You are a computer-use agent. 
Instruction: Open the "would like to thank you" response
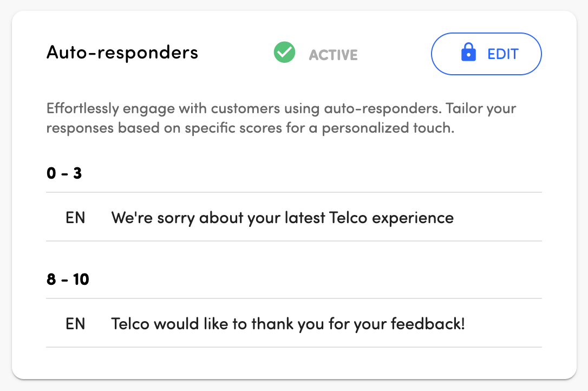point(287,324)
